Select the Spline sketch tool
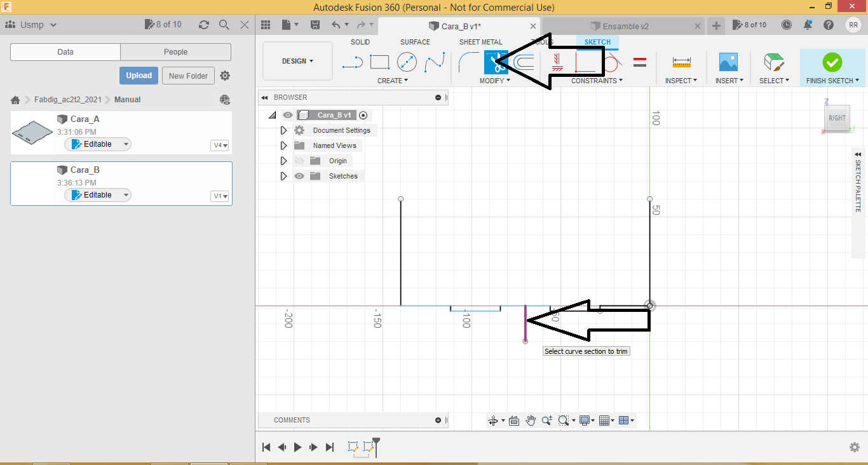The width and height of the screenshot is (868, 465). pyautogui.click(x=435, y=62)
